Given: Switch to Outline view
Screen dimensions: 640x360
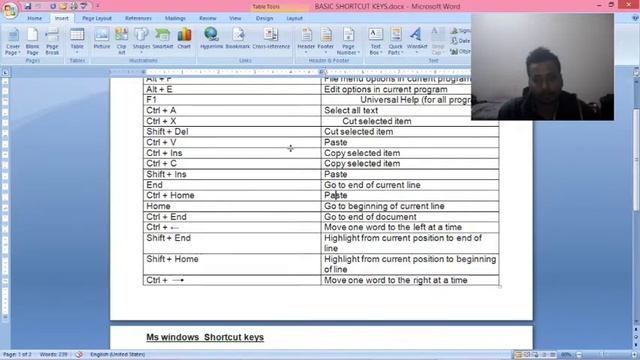Looking at the screenshot, I should (544, 355).
